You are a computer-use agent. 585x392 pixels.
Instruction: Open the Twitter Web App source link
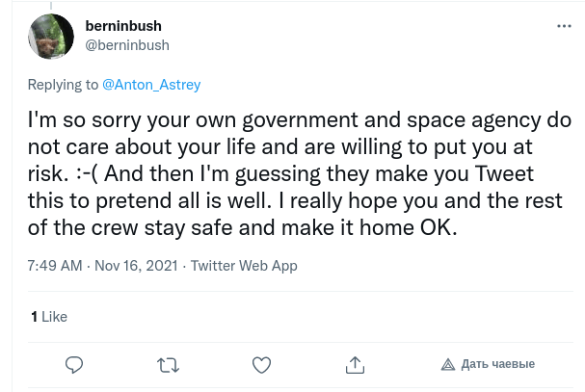pos(244,265)
